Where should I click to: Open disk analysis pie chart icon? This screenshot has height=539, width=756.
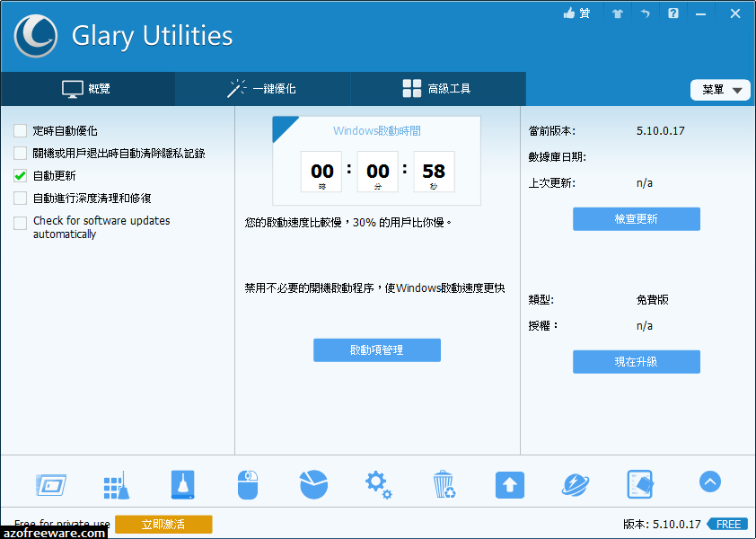click(x=313, y=484)
